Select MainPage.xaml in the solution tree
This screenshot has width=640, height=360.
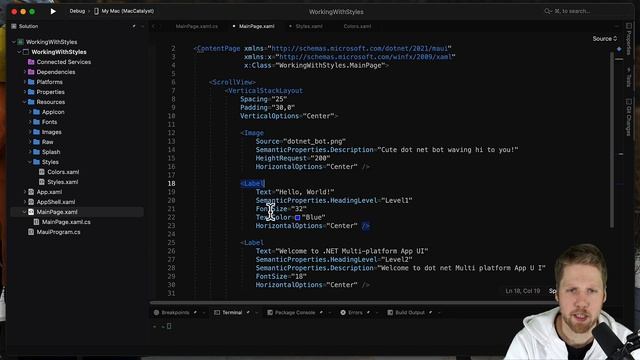point(57,212)
